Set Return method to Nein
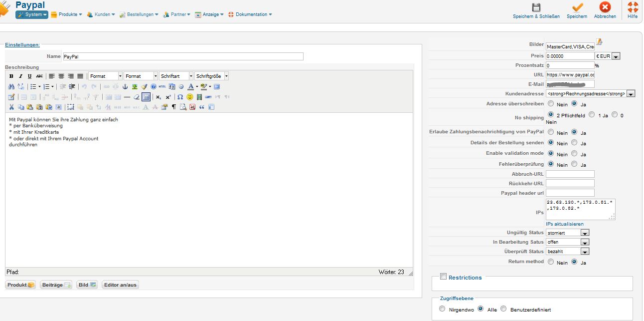Viewport: 644px width, 321px height. pyautogui.click(x=551, y=262)
